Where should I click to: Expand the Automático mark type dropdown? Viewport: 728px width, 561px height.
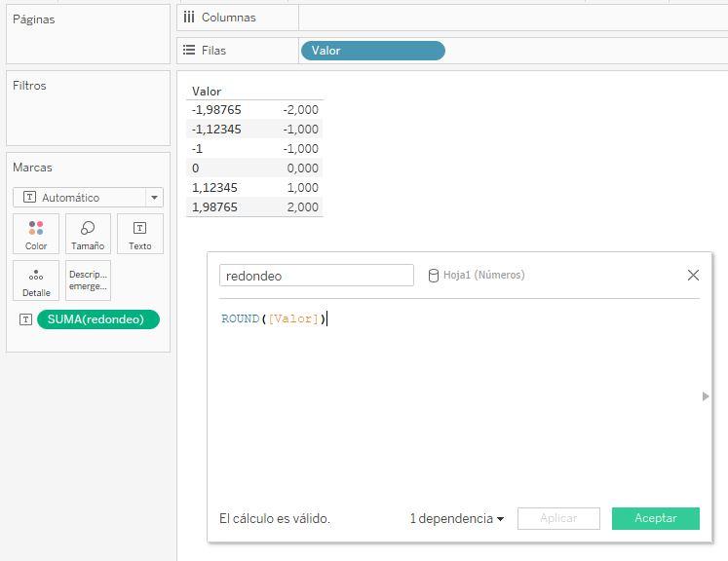pos(153,198)
